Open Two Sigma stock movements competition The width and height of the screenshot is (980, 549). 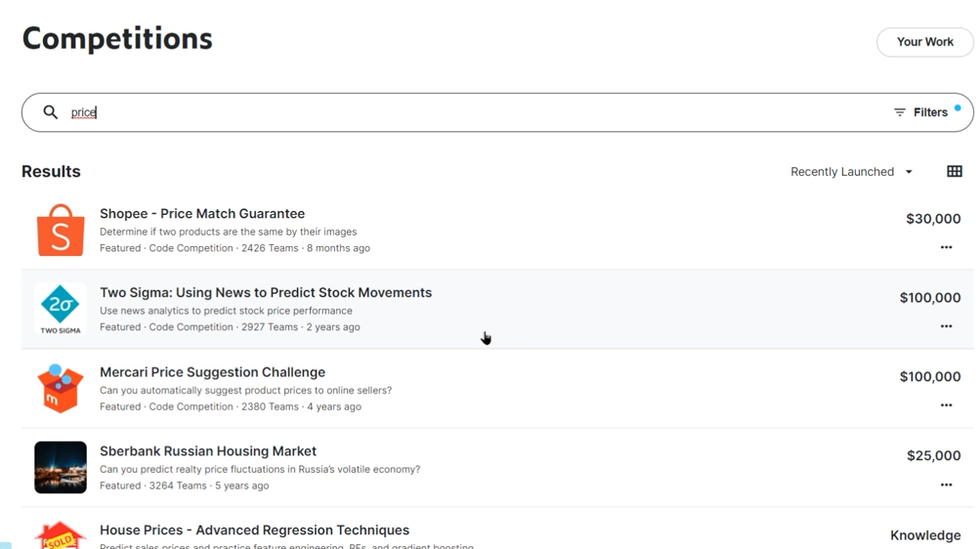[x=266, y=293]
